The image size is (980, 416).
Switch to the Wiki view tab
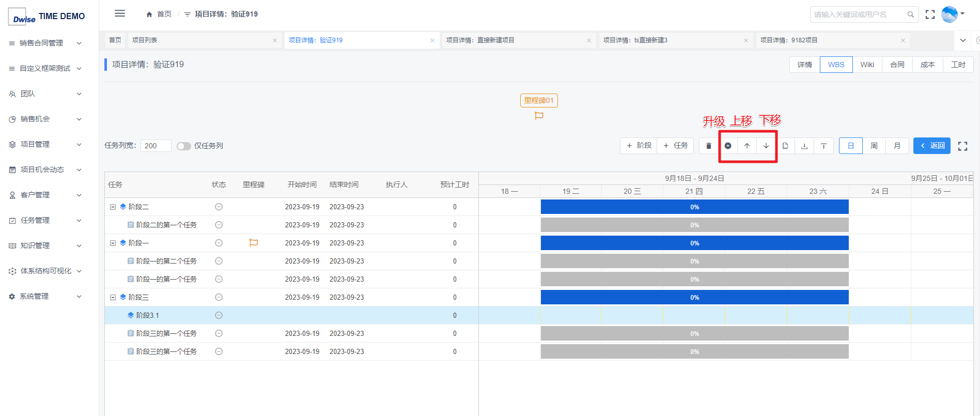(x=867, y=65)
